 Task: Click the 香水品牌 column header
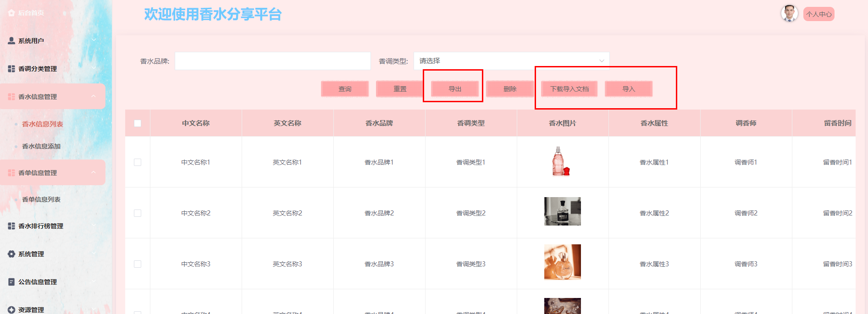(379, 123)
